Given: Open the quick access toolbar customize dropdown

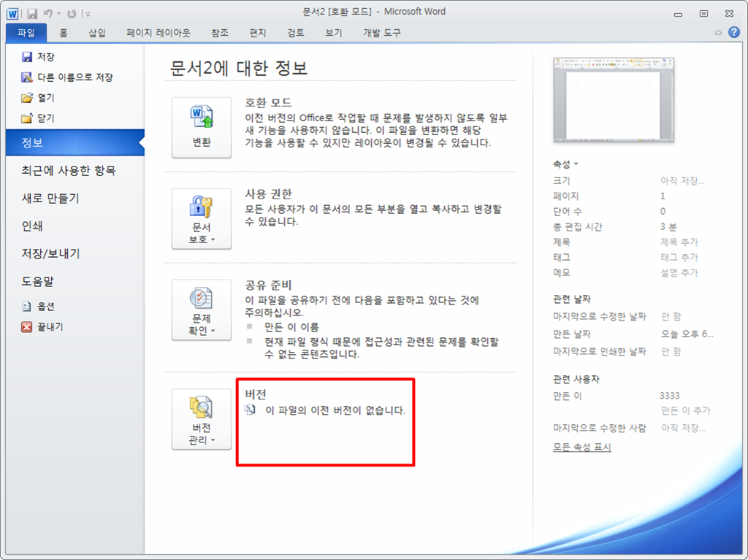Looking at the screenshot, I should tap(88, 15).
